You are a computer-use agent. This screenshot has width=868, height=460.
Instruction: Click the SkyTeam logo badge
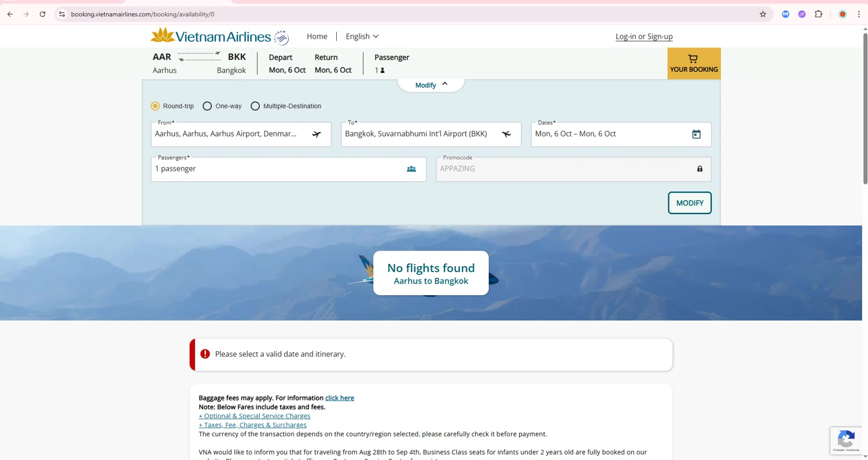(281, 37)
